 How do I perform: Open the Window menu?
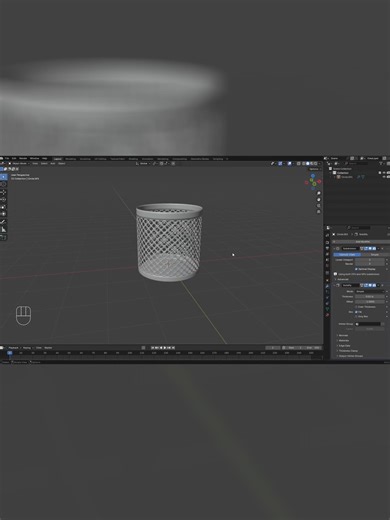point(34,158)
